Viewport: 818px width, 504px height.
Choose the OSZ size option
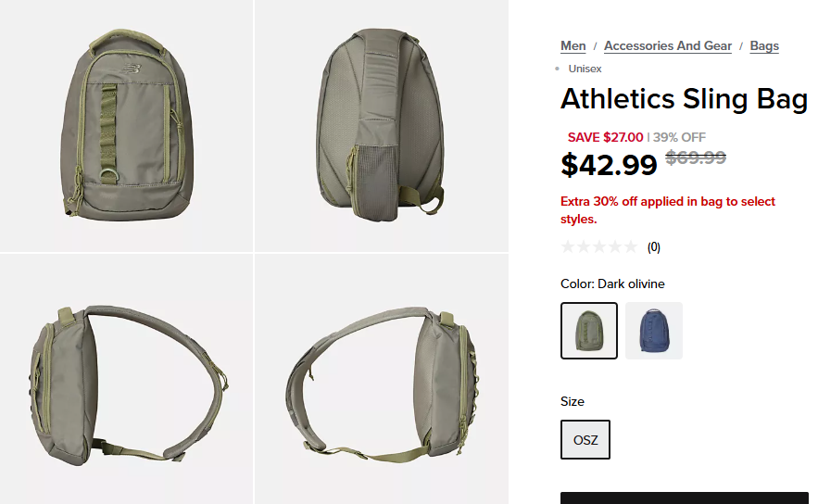point(585,440)
